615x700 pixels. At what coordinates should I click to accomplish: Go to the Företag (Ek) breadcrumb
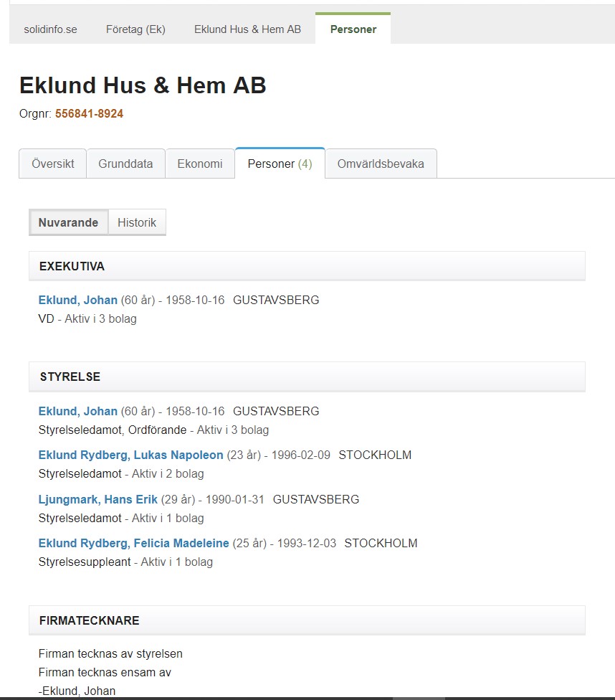click(x=135, y=29)
